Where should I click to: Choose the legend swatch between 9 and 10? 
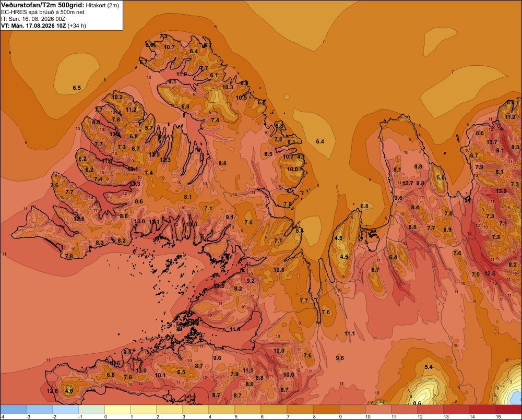coord(352,409)
